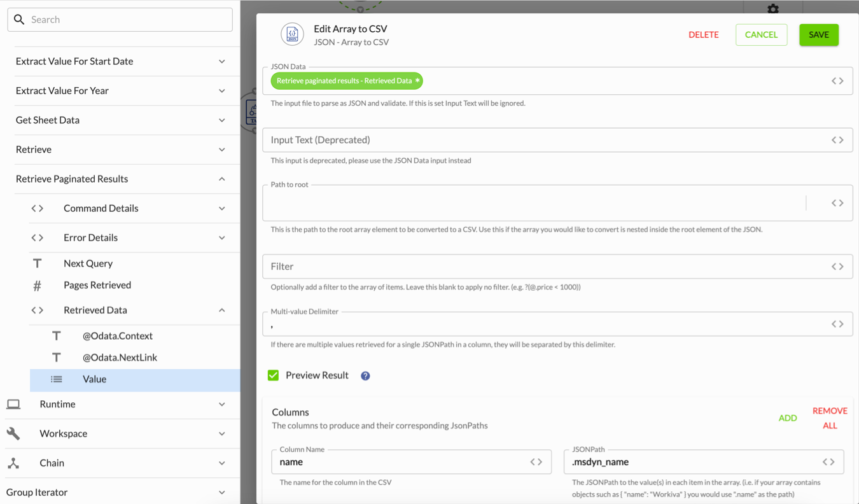Image resolution: width=859 pixels, height=504 pixels.
Task: Click the code icon beside Retrieved Data
Action: [x=38, y=310]
